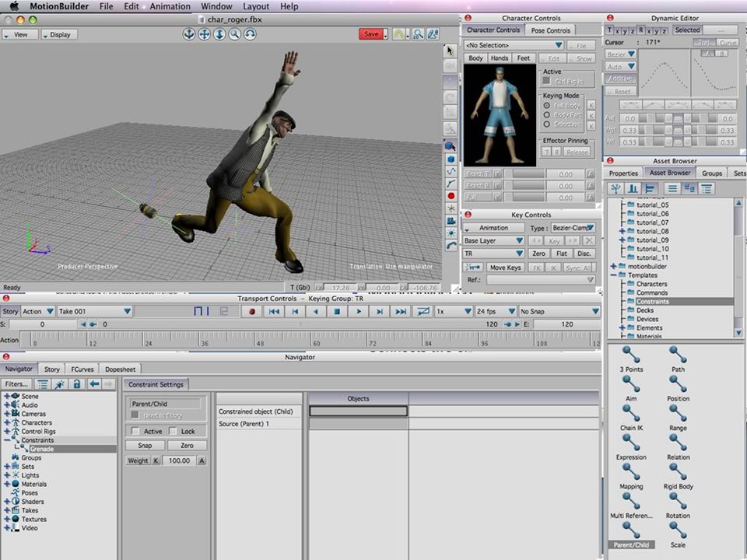Open the Layout menu
Viewport: 747px width, 560px height.
point(256,7)
